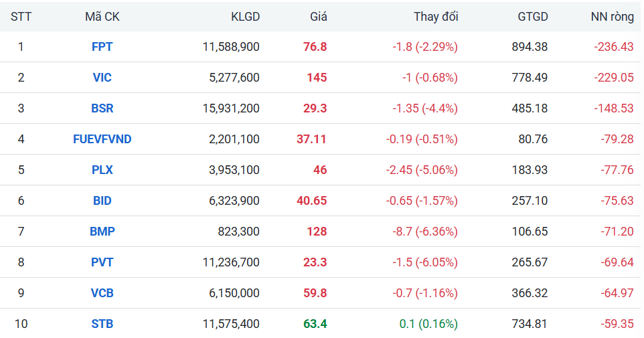644x338 pixels.
Task: Select PVT traded value 265.67
Action: [530, 262]
